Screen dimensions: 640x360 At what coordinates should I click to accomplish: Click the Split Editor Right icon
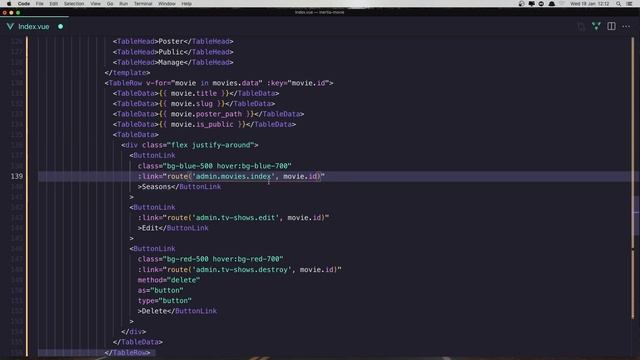pyautogui.click(x=611, y=26)
